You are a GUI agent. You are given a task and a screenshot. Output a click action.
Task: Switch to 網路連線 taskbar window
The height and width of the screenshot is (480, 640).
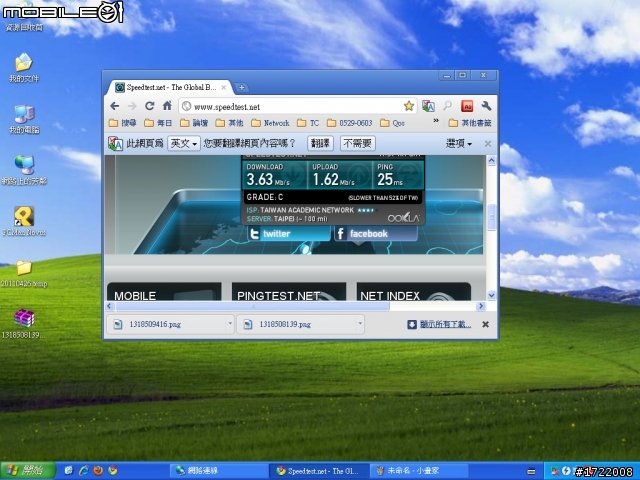coord(218,471)
